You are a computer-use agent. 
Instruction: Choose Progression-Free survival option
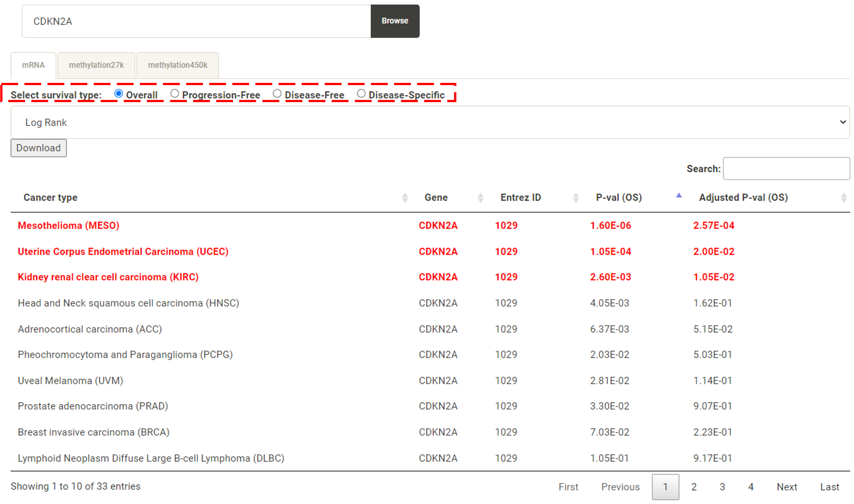click(x=175, y=94)
